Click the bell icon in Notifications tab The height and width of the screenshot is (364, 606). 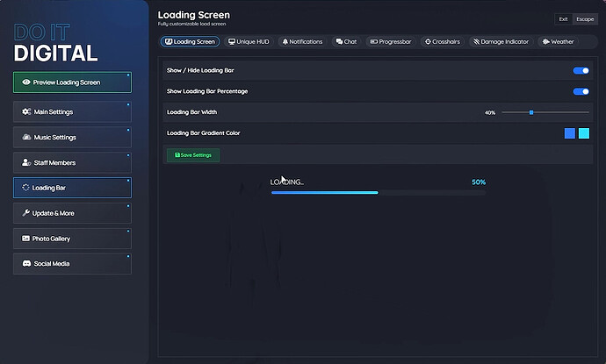285,42
